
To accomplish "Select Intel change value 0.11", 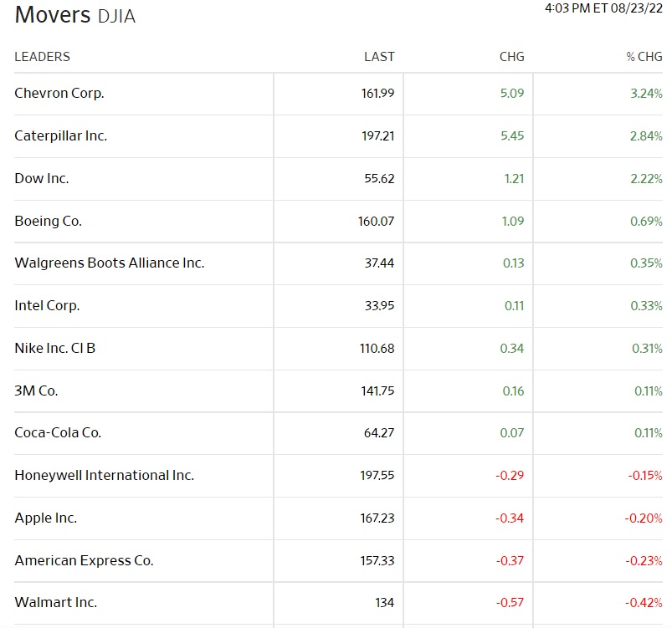I will coord(515,305).
